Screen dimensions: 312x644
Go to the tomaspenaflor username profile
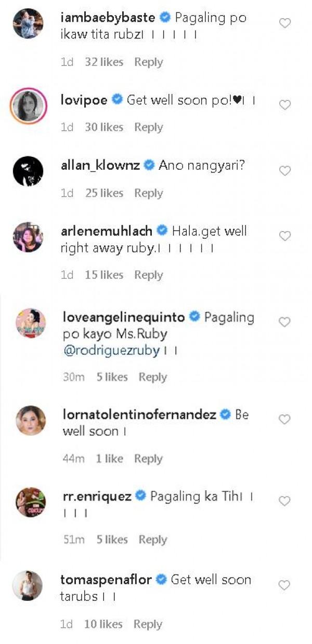point(109,580)
